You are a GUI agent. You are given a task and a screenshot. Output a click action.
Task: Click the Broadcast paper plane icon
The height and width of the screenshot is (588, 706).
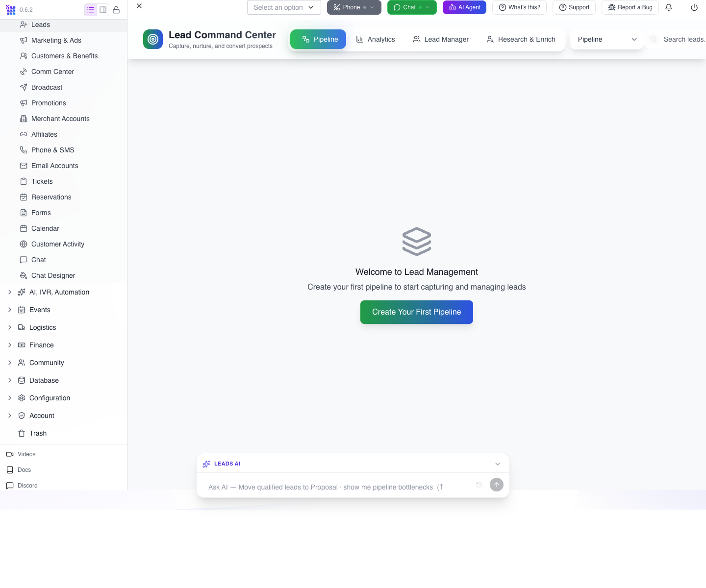point(24,87)
